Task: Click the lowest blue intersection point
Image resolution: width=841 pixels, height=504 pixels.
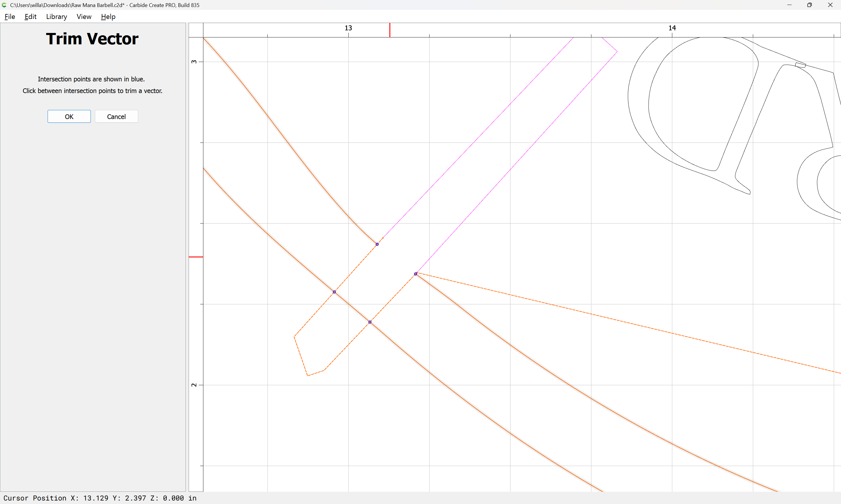Action: pyautogui.click(x=370, y=322)
